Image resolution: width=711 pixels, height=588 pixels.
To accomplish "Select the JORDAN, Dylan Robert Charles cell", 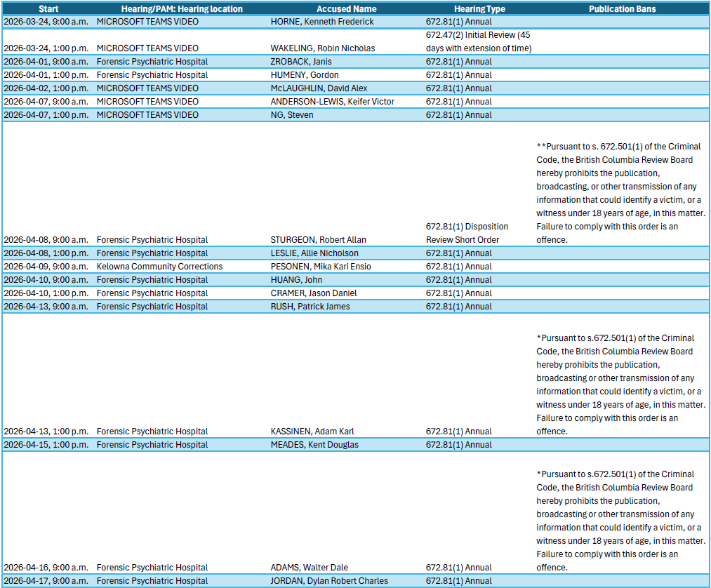I will (x=328, y=581).
